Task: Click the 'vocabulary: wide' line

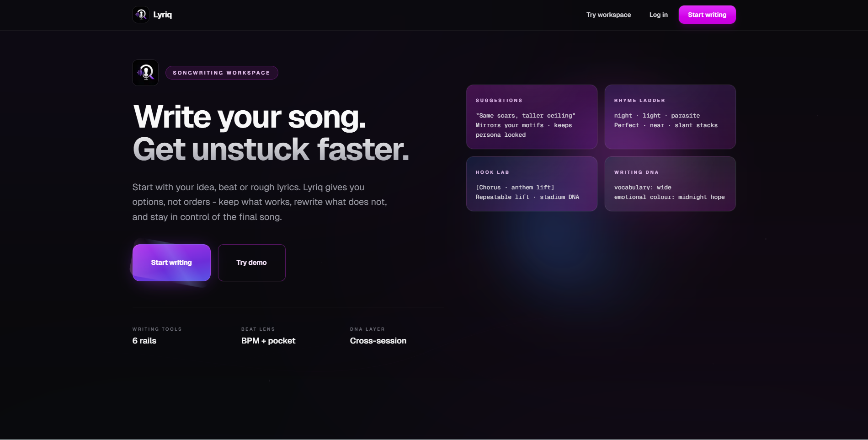Action: point(643,188)
